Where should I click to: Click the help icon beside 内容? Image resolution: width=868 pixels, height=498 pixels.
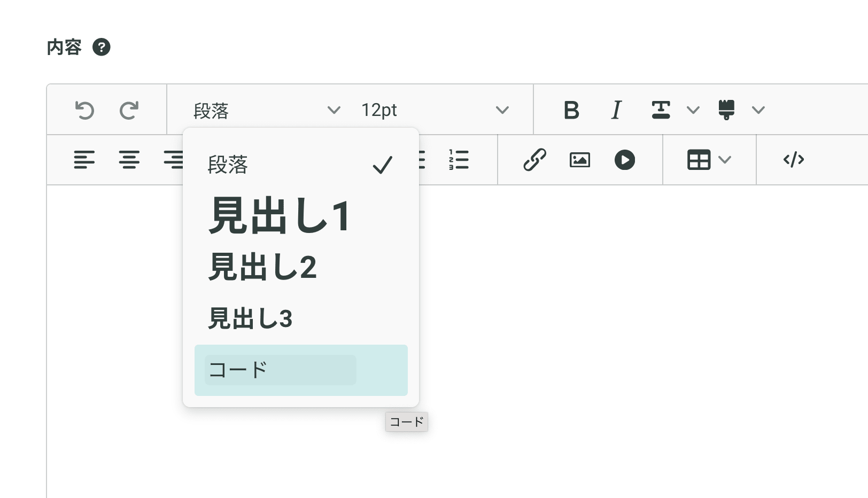tap(102, 47)
